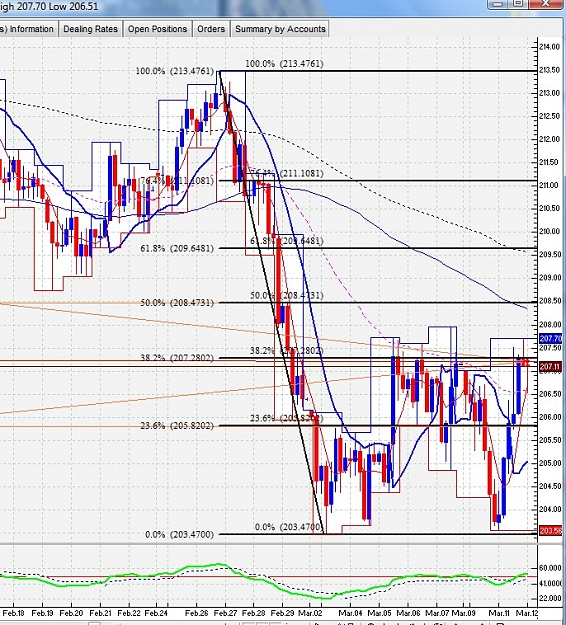Image resolution: width=566 pixels, height=625 pixels.
Task: Click the Feb.18 date label
Action: click(x=14, y=613)
